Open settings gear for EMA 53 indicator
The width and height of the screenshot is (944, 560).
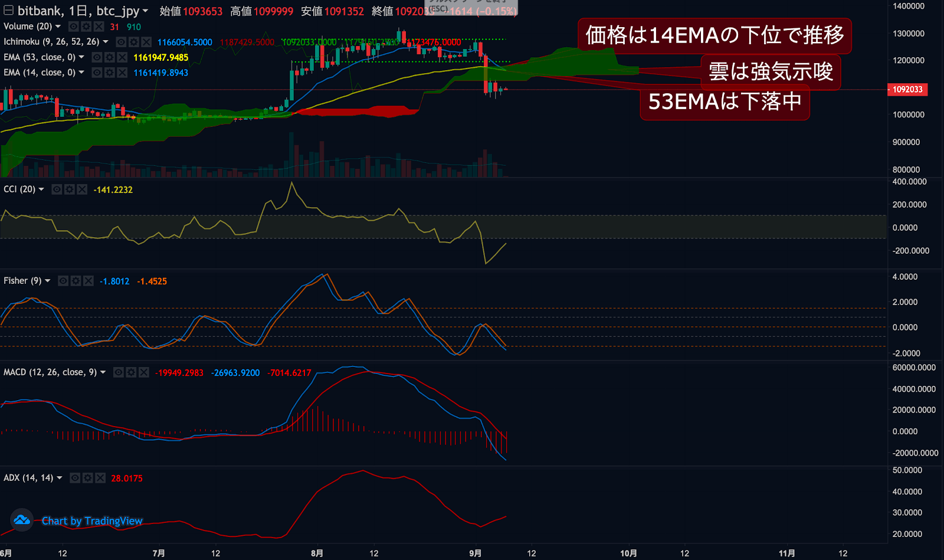click(110, 57)
